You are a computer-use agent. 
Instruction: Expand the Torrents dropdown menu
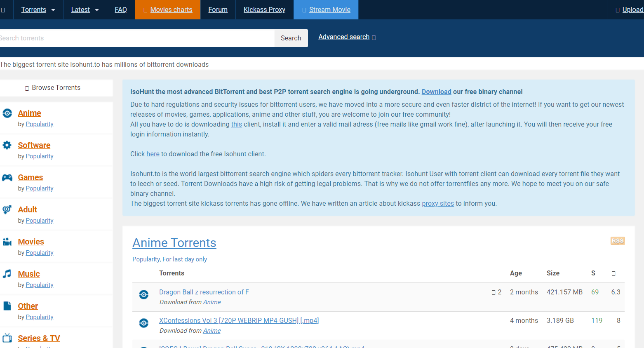[x=38, y=10]
